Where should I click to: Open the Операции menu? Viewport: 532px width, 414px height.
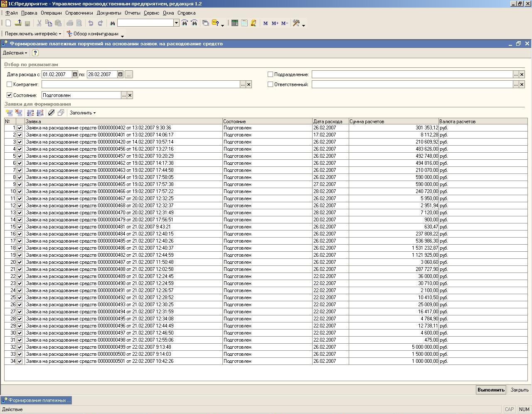(x=51, y=13)
